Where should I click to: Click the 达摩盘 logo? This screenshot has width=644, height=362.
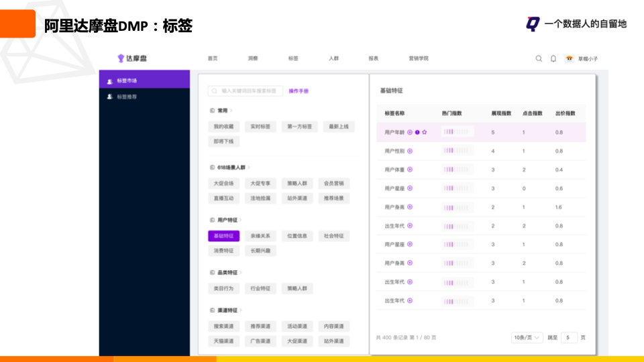click(x=132, y=58)
